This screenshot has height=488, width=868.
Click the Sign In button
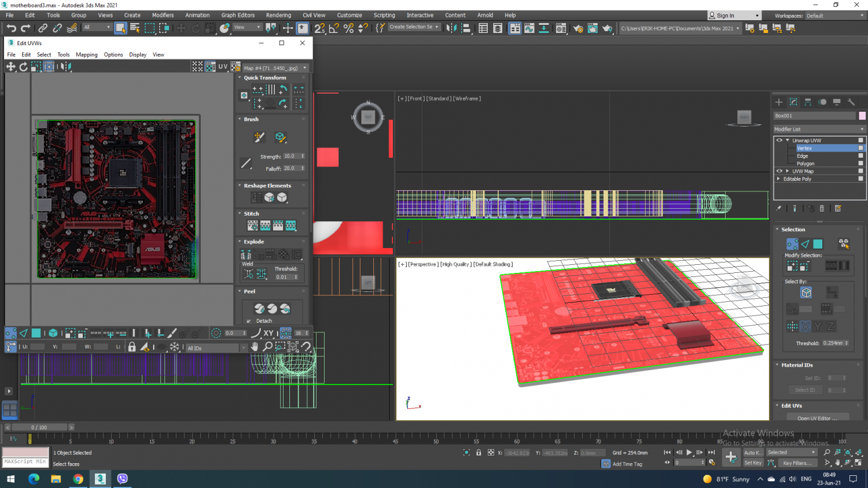[x=734, y=16]
